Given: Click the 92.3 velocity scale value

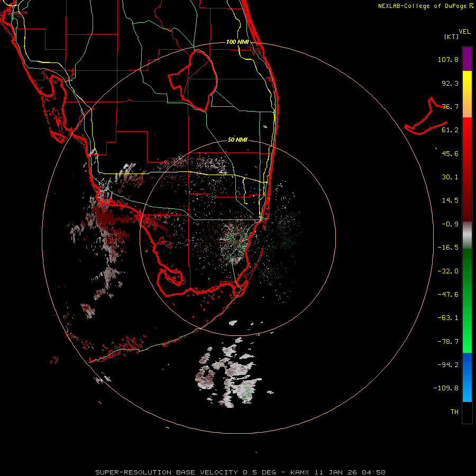Looking at the screenshot, I should (x=450, y=83).
